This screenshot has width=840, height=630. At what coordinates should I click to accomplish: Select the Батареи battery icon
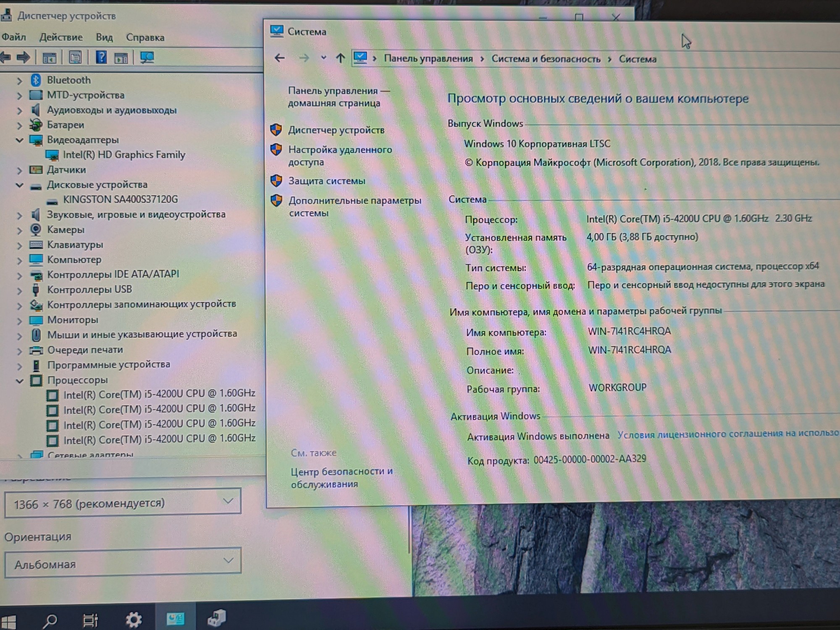click(x=36, y=125)
